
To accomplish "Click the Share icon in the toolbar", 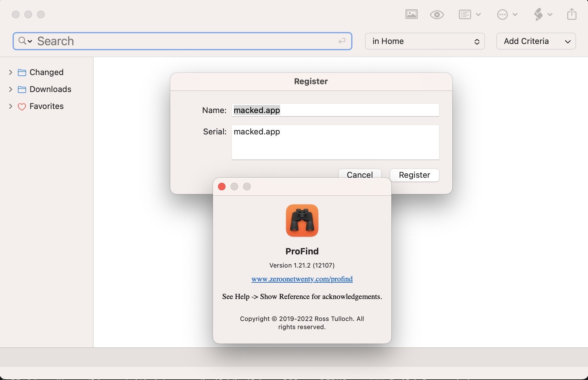I will [572, 14].
